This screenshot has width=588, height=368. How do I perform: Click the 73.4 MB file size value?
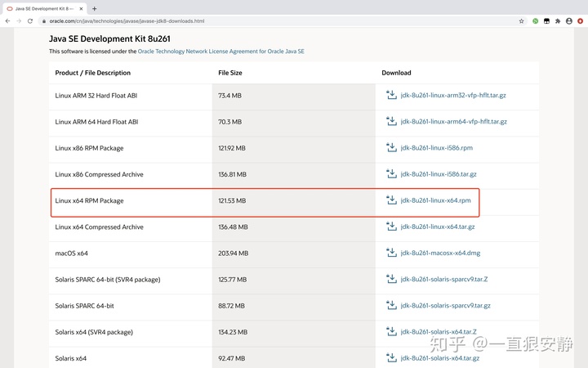(x=229, y=96)
